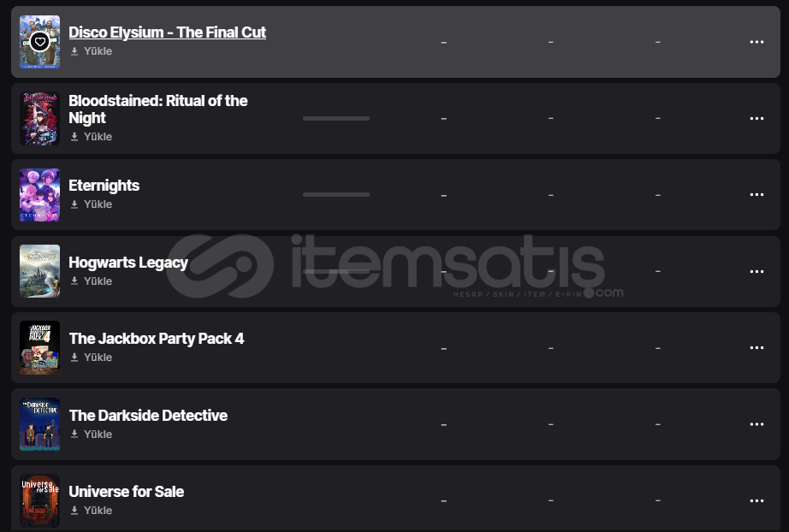The image size is (789, 532).
Task: Click ellipsis icon for Jackbox Party Pack 4
Action: [756, 348]
